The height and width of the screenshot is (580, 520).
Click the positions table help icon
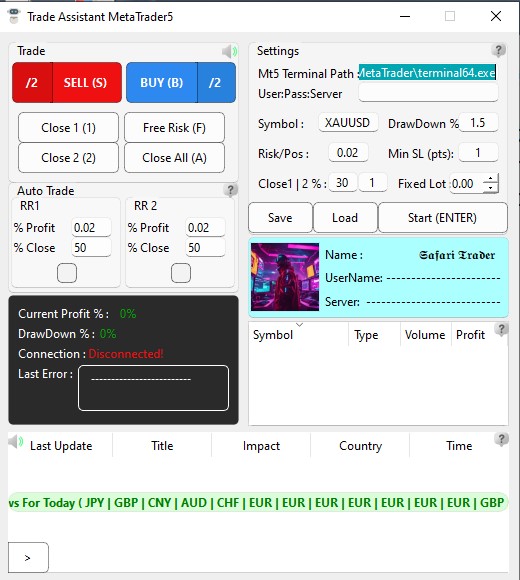coord(502,329)
